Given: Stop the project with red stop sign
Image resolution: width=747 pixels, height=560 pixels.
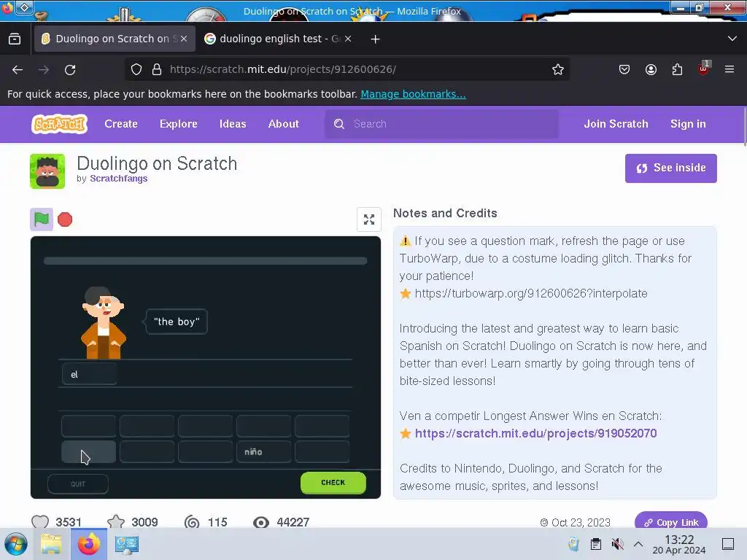Looking at the screenshot, I should click(x=65, y=219).
